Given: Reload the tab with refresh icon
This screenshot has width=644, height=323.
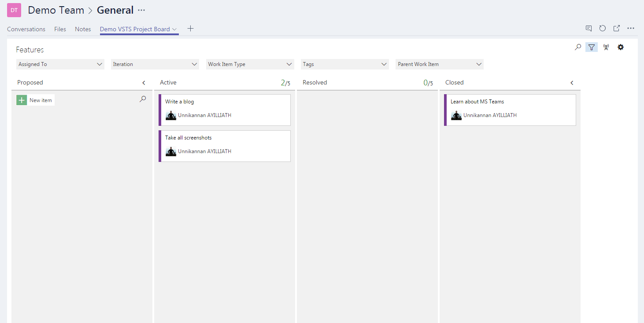Looking at the screenshot, I should point(603,28).
